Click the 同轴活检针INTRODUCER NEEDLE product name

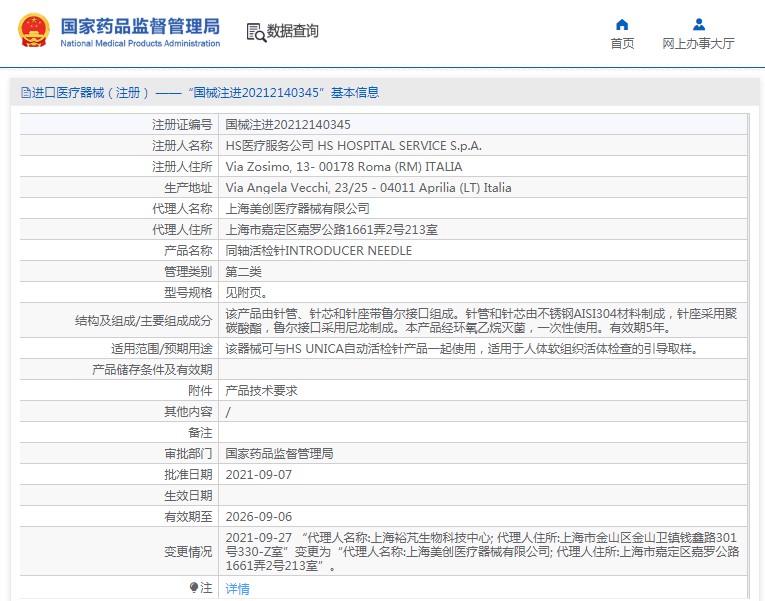(318, 251)
